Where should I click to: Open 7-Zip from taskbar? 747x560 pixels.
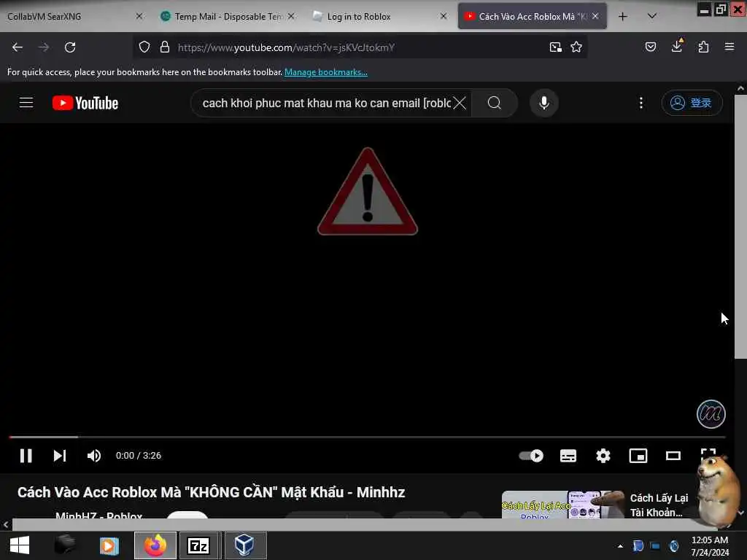198,545
